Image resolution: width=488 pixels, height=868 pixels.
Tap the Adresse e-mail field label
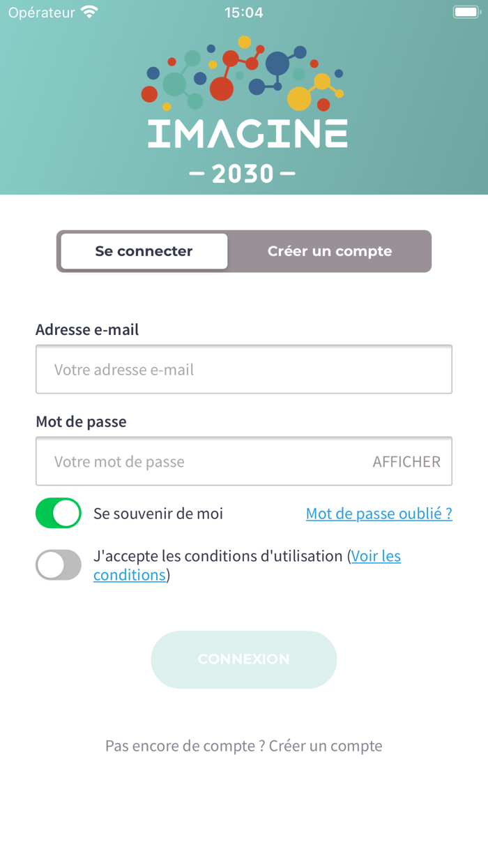click(x=87, y=329)
